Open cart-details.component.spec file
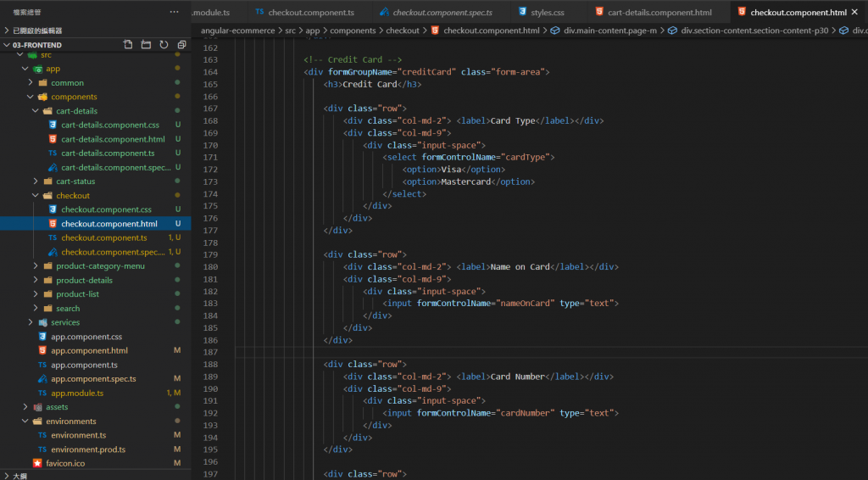 (115, 167)
